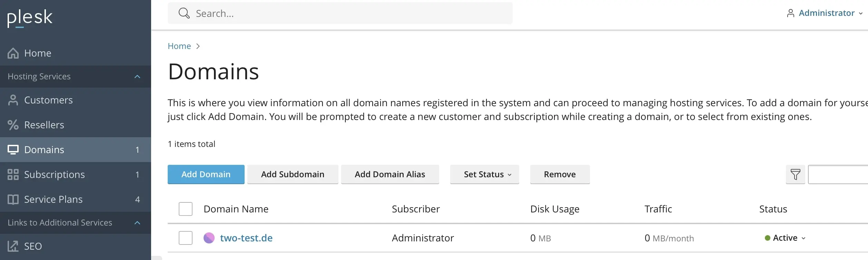
Task: Check the checkbox next to two-test.de
Action: point(186,238)
